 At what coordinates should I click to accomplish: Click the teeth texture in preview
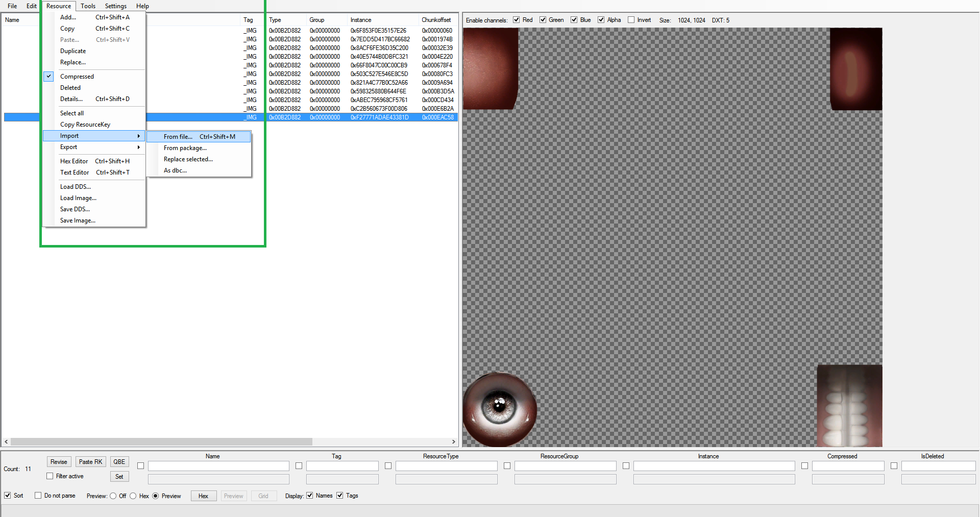click(x=849, y=406)
